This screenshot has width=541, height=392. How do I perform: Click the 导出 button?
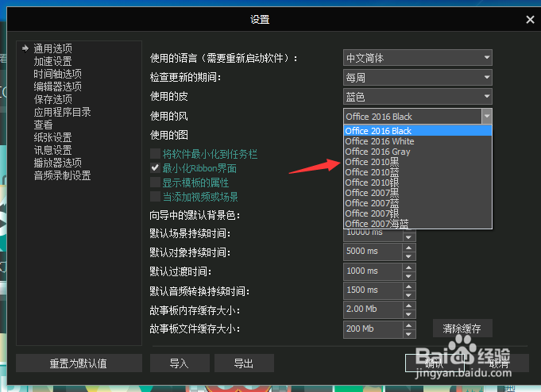pos(244,363)
